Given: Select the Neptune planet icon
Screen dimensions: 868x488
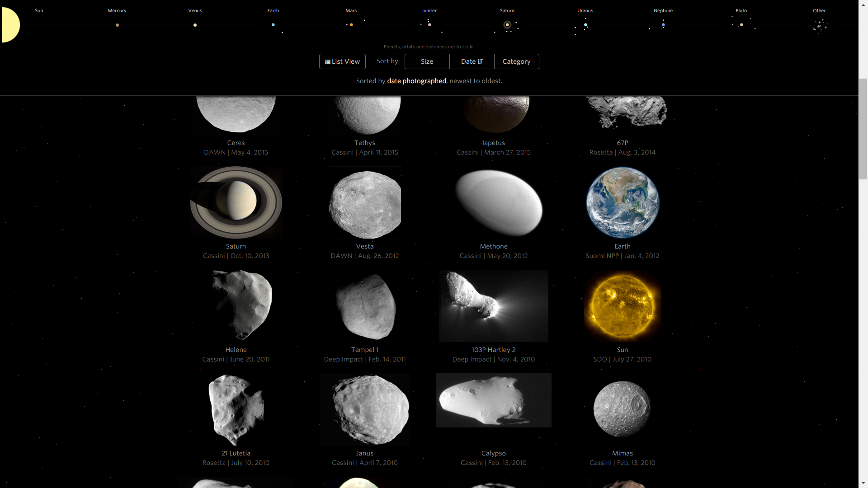Looking at the screenshot, I should pyautogui.click(x=663, y=25).
